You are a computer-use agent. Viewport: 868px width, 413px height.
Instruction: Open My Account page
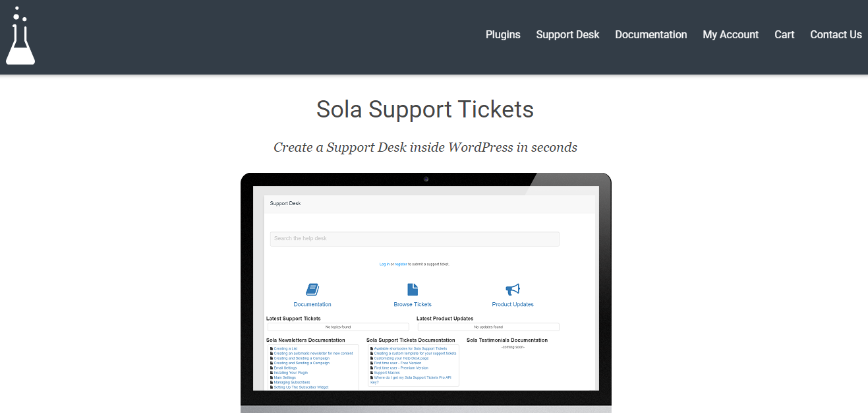tap(730, 35)
